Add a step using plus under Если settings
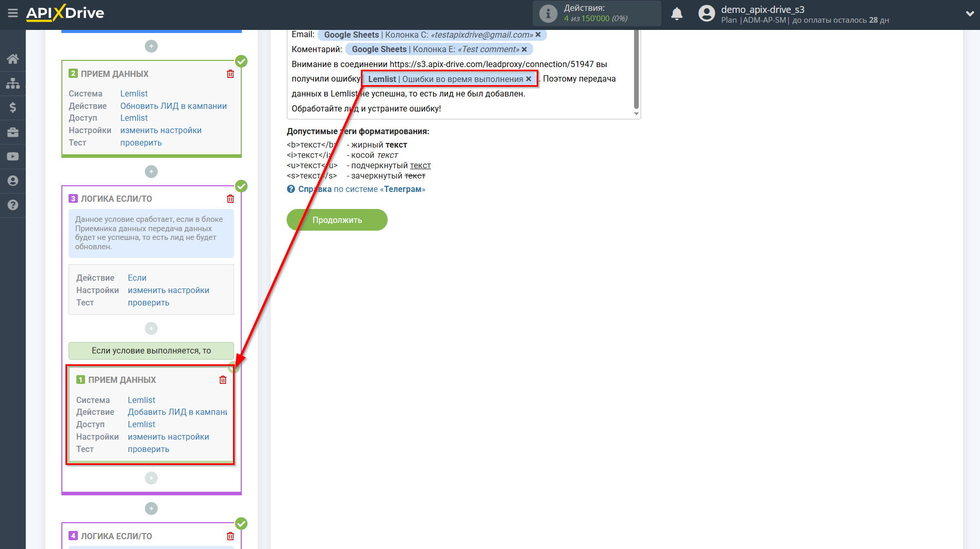Screen dimensions: 980x549 (x=151, y=328)
